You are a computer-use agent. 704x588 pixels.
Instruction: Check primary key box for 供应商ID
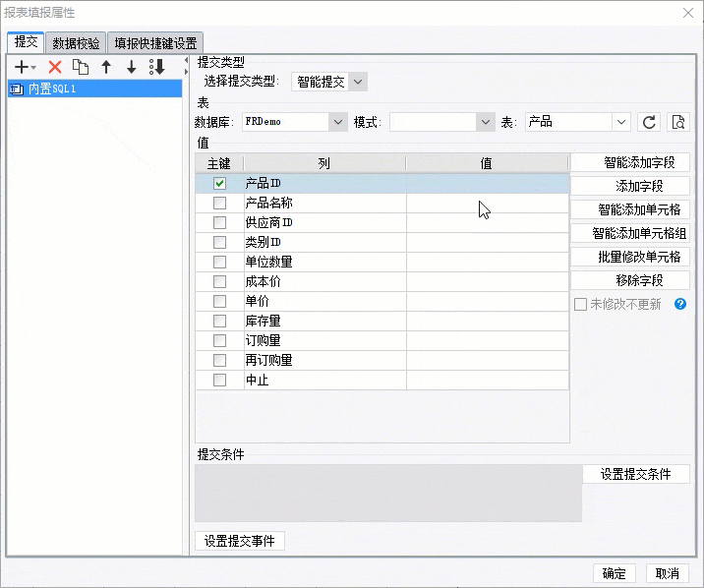click(x=219, y=222)
